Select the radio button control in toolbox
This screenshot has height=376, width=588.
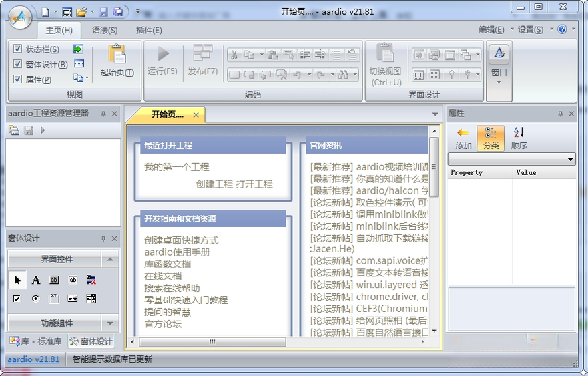35,299
